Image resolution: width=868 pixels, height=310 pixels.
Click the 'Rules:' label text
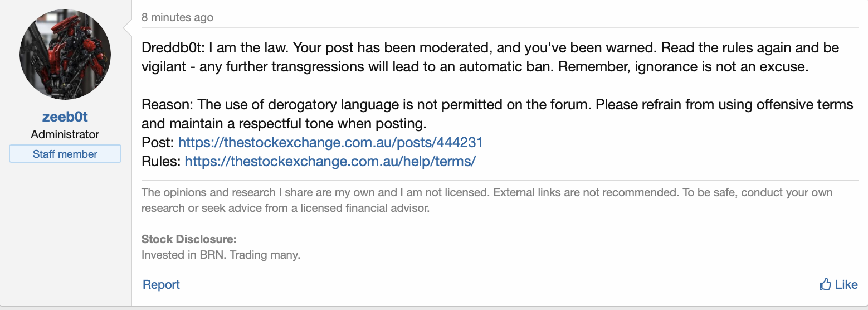point(161,162)
